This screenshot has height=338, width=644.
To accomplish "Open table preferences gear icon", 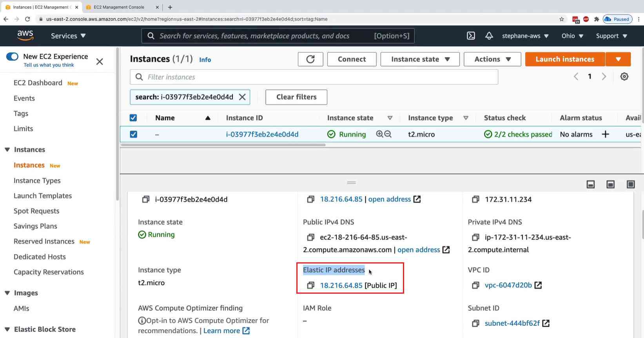I will click(x=624, y=76).
